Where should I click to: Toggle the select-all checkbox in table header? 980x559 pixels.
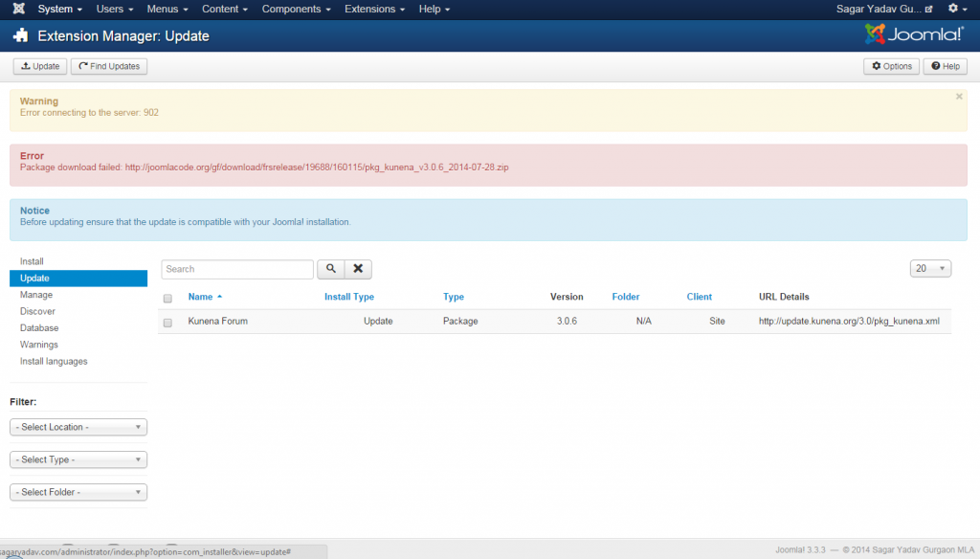[167, 298]
